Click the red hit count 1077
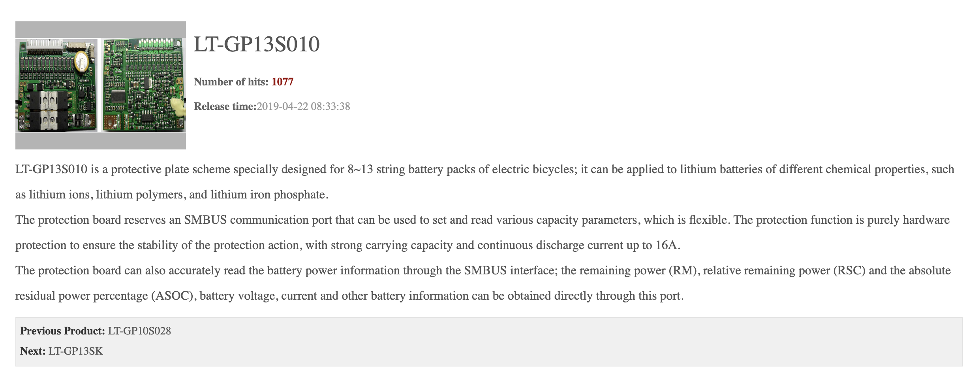This screenshot has width=980, height=374. (x=282, y=82)
